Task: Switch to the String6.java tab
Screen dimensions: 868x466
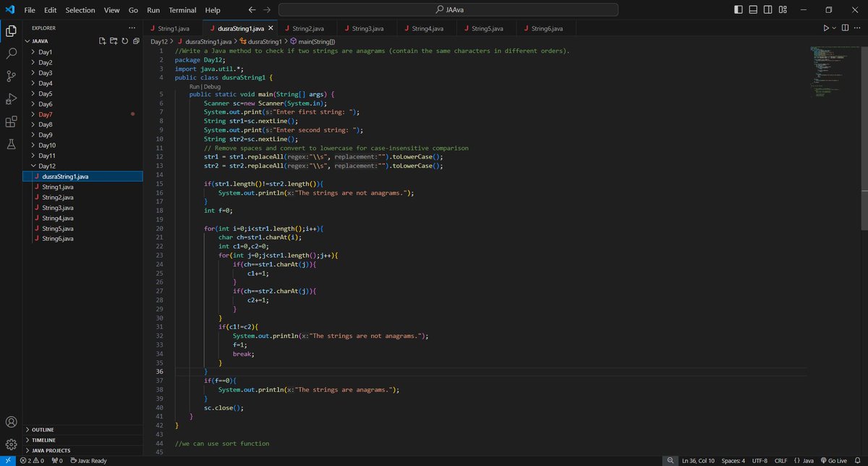Action: (546, 28)
